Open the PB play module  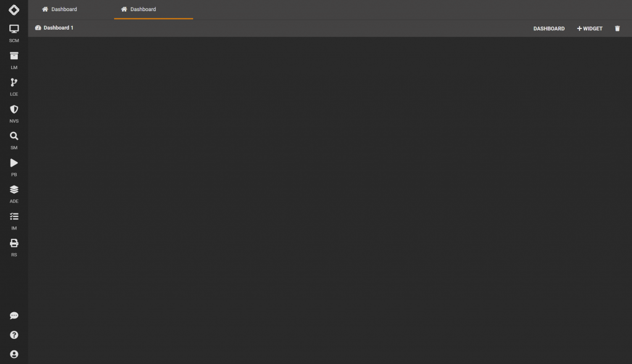pos(14,167)
